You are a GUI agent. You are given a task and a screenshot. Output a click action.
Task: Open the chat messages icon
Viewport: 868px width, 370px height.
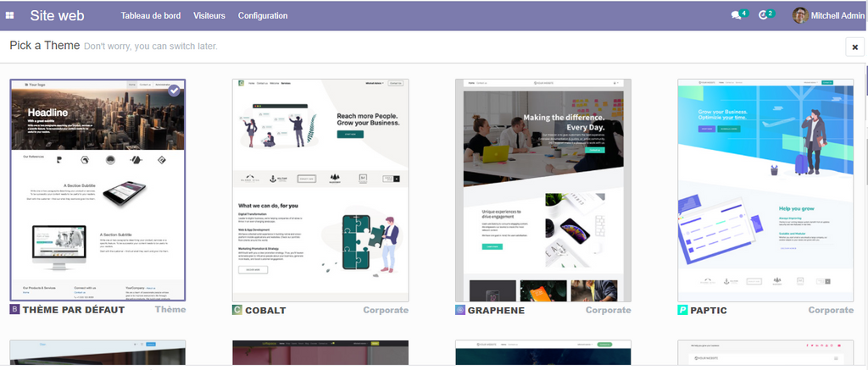(736, 15)
